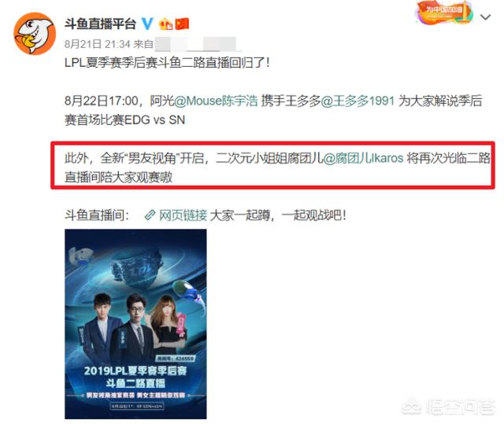The image size is (504, 424).
Task: Click the crown membership badge icon
Action: (166, 24)
